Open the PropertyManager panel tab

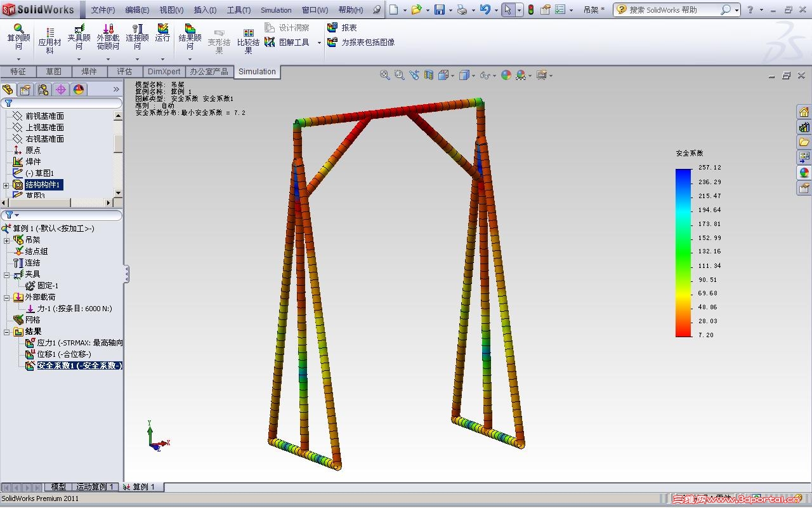tap(25, 90)
